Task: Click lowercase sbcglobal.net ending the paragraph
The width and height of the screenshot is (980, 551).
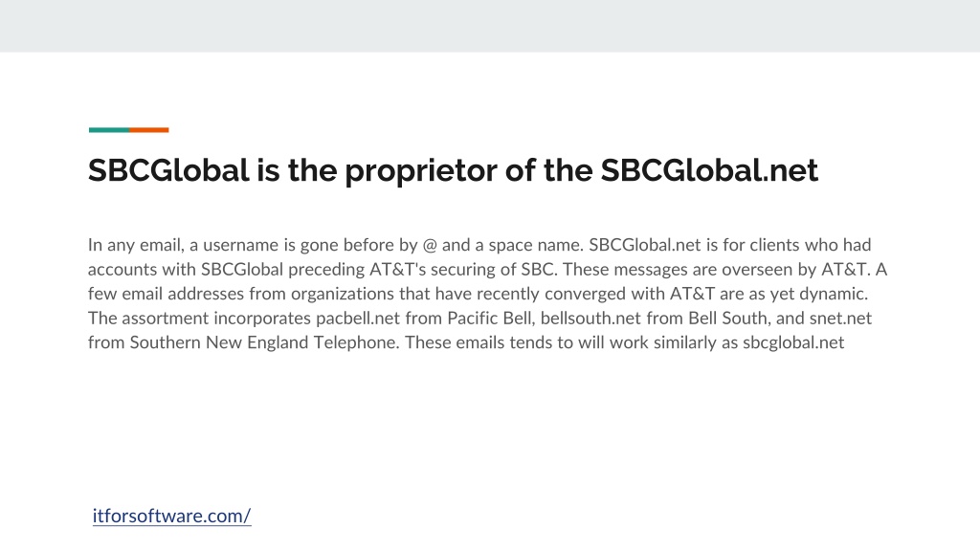Action: [x=793, y=343]
